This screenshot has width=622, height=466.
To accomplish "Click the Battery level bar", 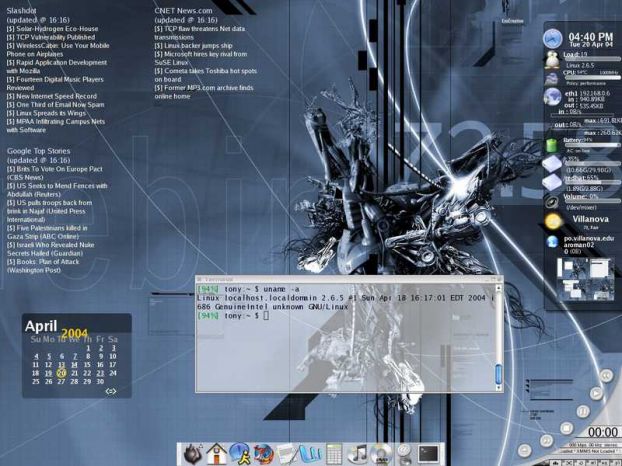I will (592, 145).
